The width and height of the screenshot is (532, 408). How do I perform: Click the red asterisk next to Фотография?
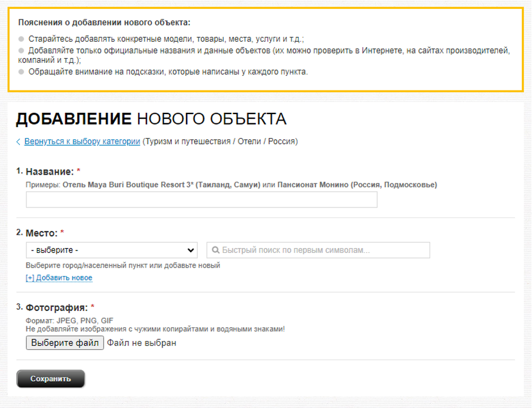(92, 307)
